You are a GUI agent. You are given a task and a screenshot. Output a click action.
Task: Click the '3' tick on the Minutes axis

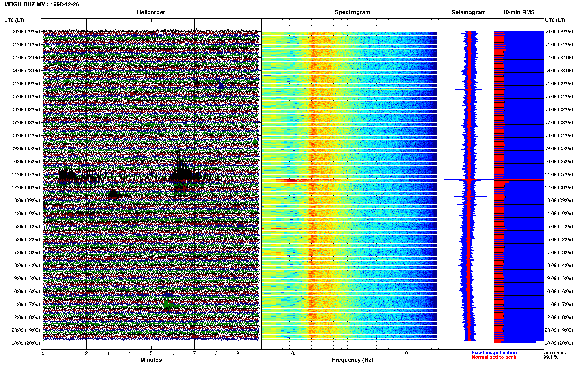point(108,353)
